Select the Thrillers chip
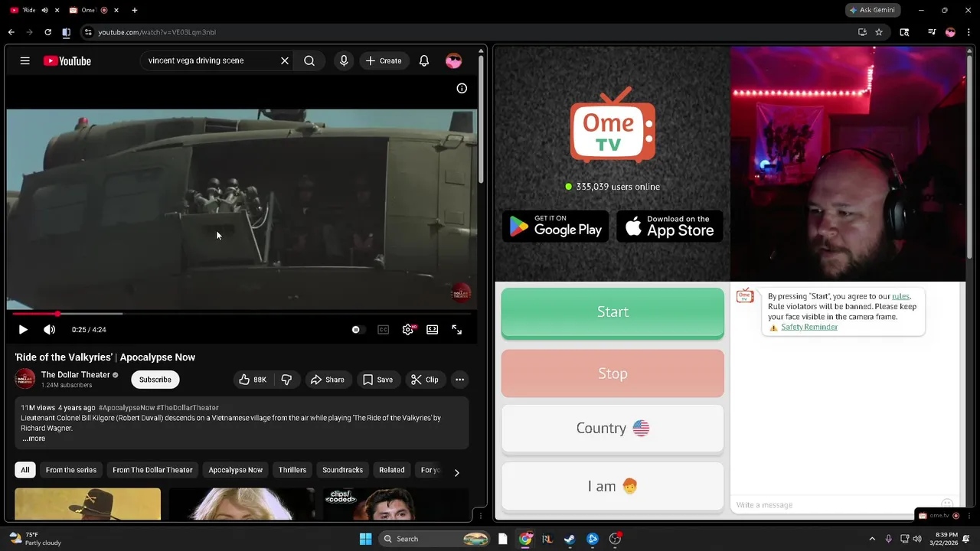 click(292, 470)
